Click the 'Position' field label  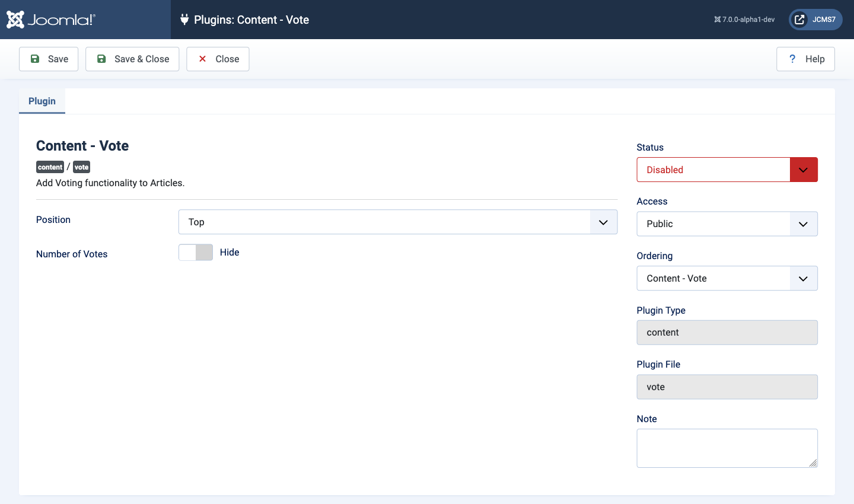[53, 219]
